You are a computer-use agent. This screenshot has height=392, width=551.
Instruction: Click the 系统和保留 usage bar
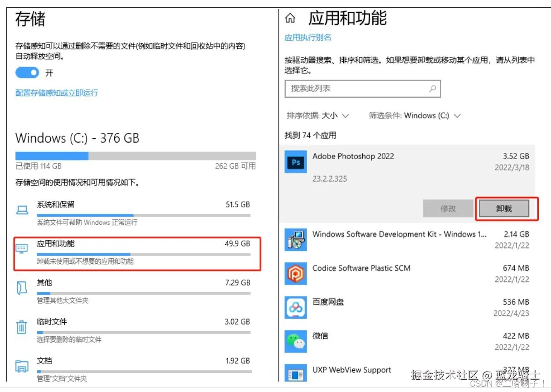[x=144, y=215]
